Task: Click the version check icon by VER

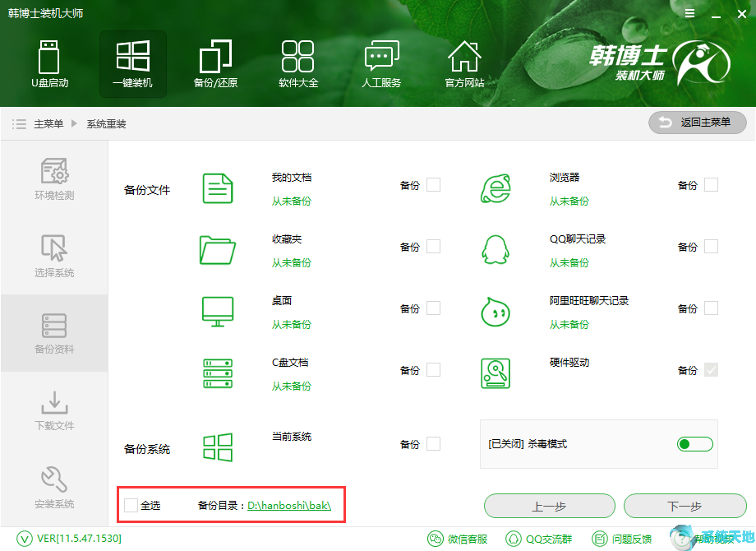Action: tap(24, 539)
